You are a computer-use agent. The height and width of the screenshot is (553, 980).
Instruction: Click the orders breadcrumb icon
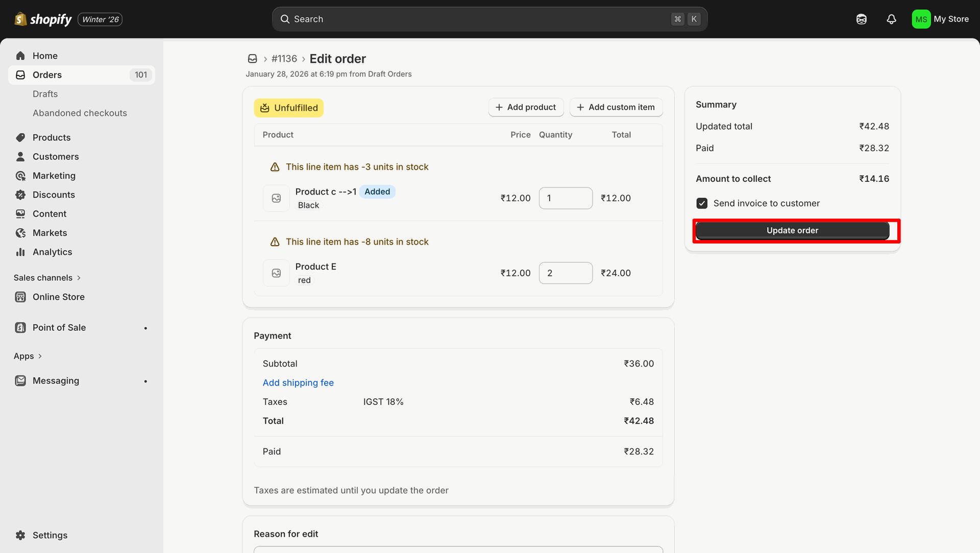click(252, 59)
